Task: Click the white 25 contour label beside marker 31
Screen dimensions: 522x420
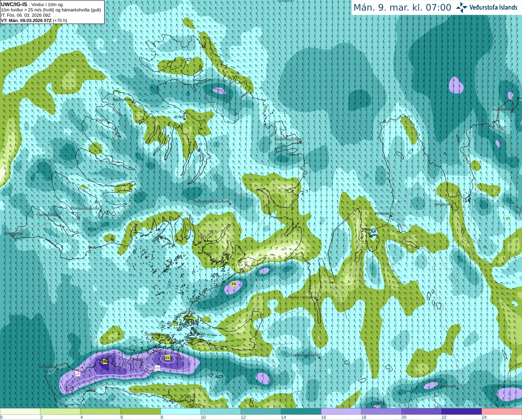Action: pyautogui.click(x=157, y=368)
